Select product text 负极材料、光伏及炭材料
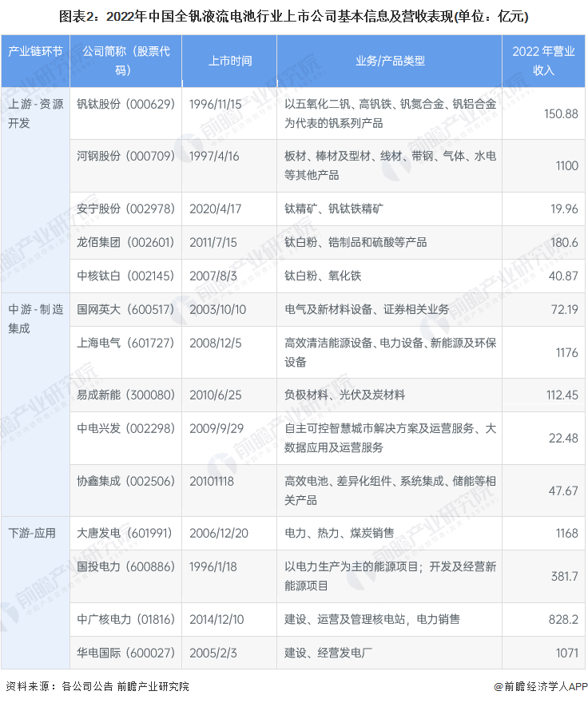This screenshot has height=703, width=588. (x=344, y=395)
